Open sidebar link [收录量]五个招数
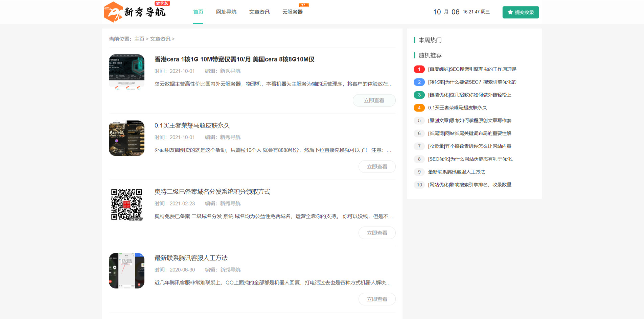Screen dimensions: 644x319 [470, 146]
